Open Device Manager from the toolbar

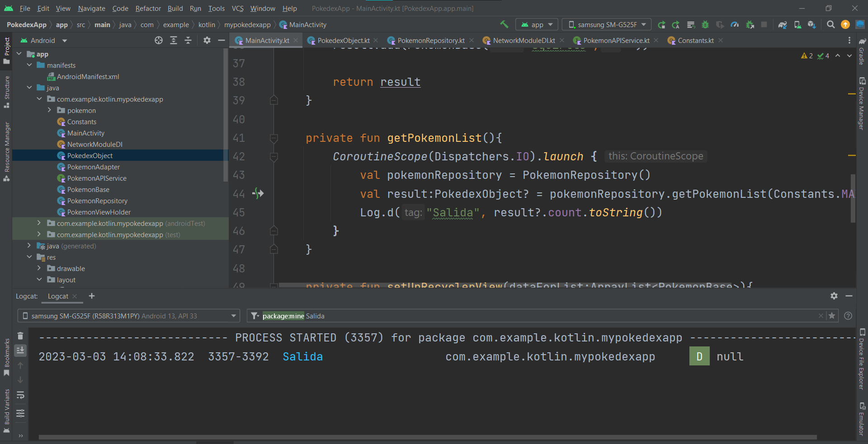tap(797, 24)
